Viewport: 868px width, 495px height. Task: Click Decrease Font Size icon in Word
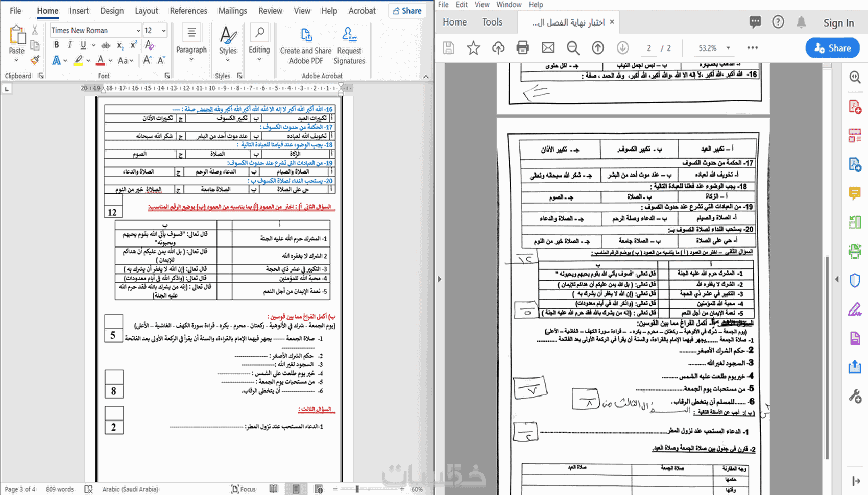coord(161,60)
